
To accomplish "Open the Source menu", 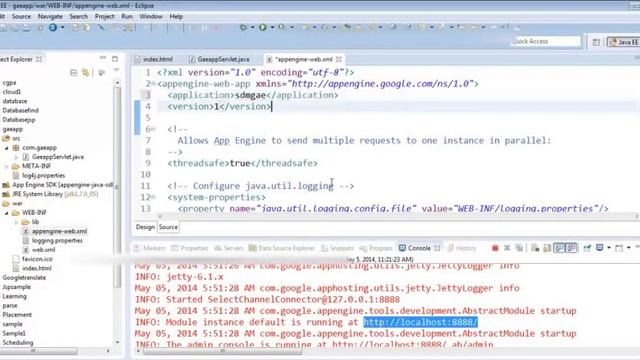I will [21, 16].
